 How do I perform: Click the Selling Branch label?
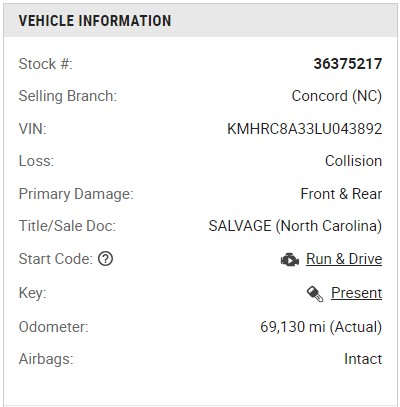(x=68, y=96)
